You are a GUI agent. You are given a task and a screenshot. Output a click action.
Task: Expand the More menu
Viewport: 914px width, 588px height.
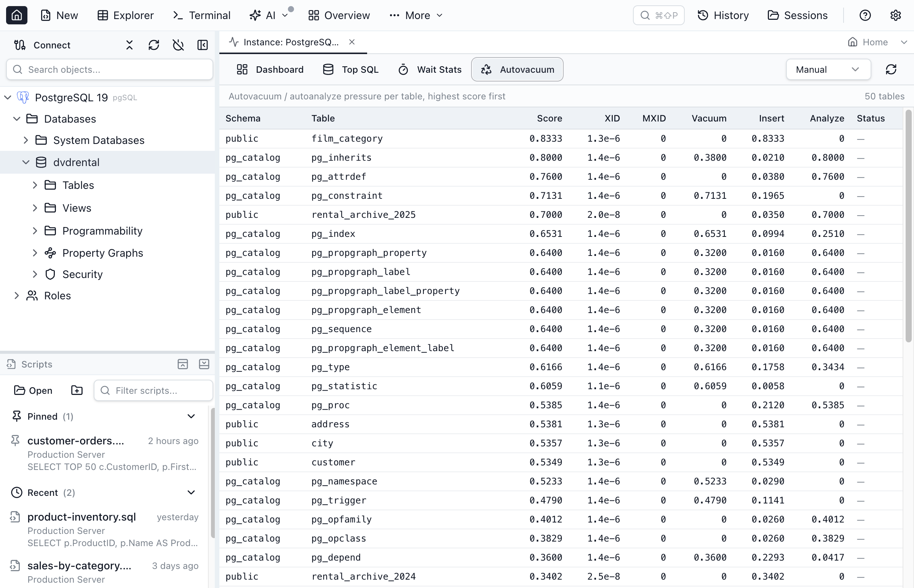(416, 15)
